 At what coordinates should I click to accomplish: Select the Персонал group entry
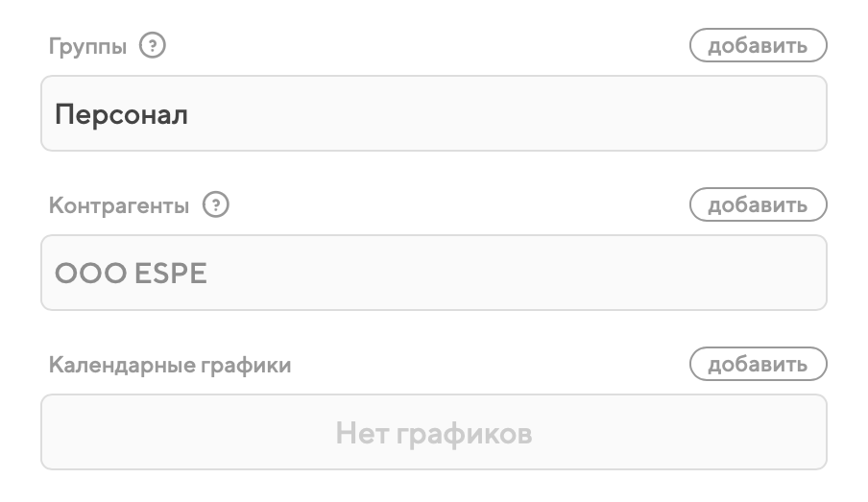point(122,115)
